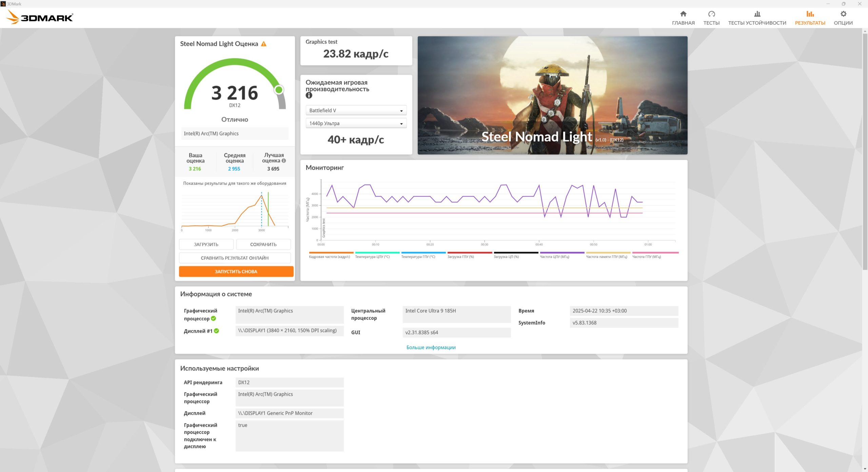The height and width of the screenshot is (472, 868).
Task: Click the DX12 value for API рендеринга
Action: tap(290, 382)
